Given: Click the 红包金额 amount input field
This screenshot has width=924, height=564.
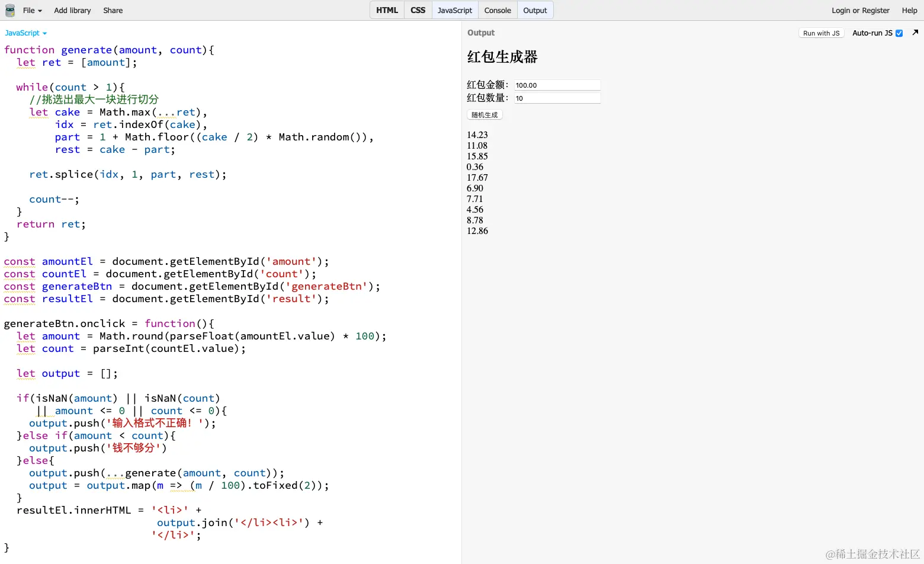Looking at the screenshot, I should (x=557, y=84).
